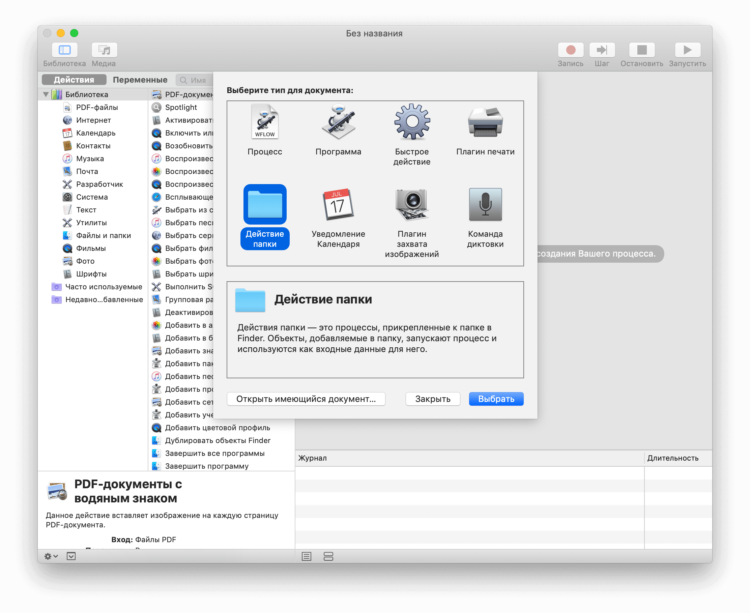Click the Закрыть button
Image resolution: width=750 pixels, height=613 pixels.
coord(432,399)
